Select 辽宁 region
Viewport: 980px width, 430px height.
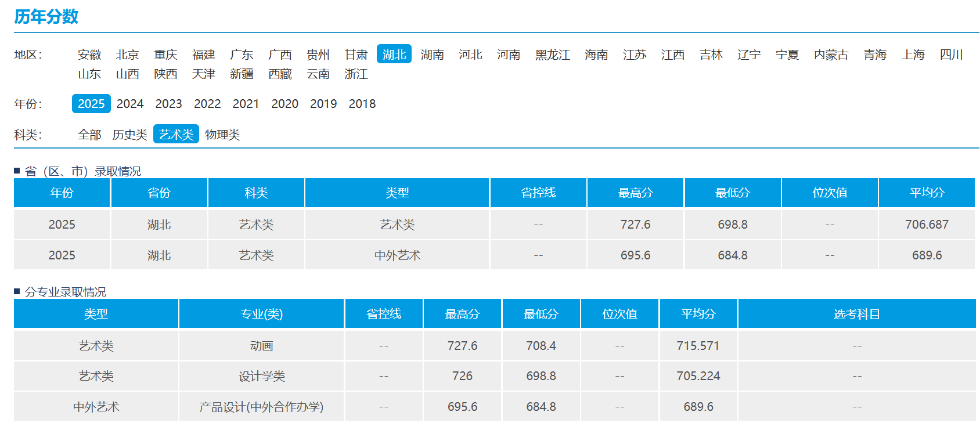point(749,55)
